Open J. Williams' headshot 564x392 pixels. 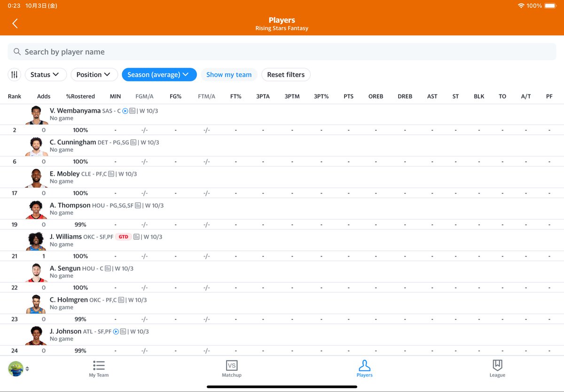click(x=36, y=241)
